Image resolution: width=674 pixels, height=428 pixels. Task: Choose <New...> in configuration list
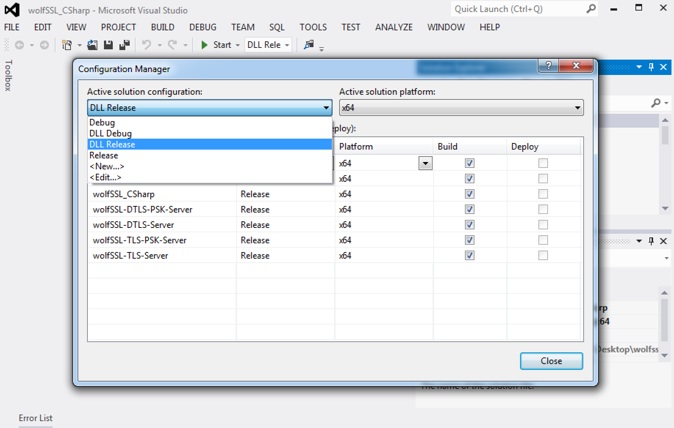pyautogui.click(x=210, y=166)
